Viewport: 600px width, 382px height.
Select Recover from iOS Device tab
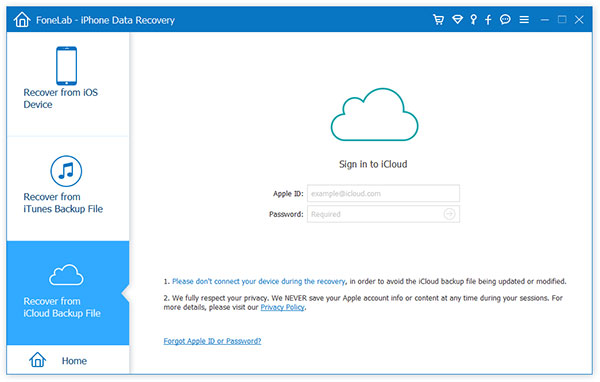pos(68,84)
